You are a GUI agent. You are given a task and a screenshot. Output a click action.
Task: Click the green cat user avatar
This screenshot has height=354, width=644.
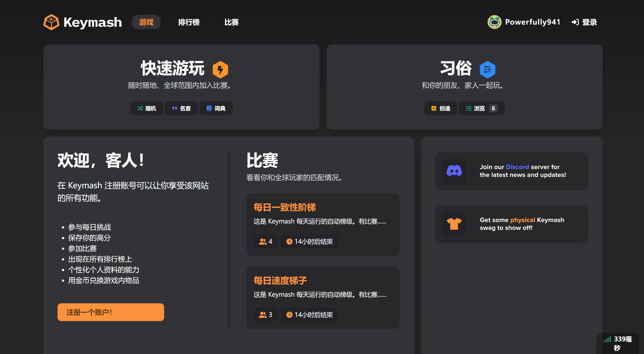coord(494,22)
